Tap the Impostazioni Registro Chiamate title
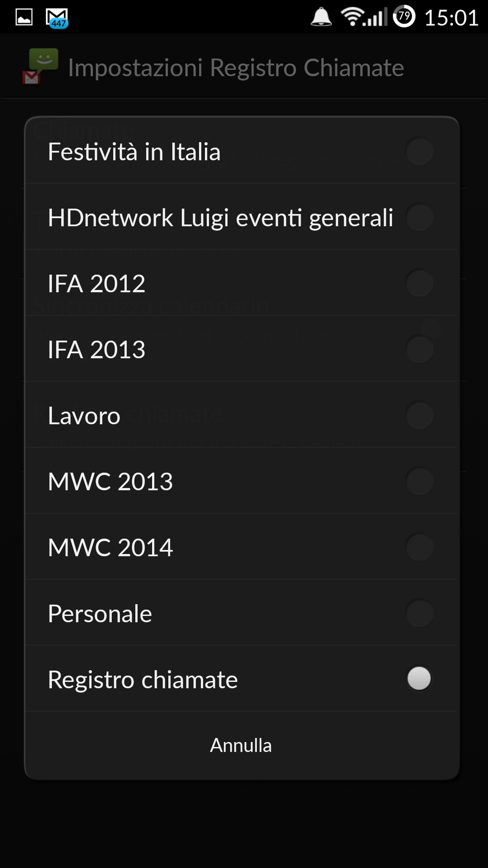 (x=236, y=67)
